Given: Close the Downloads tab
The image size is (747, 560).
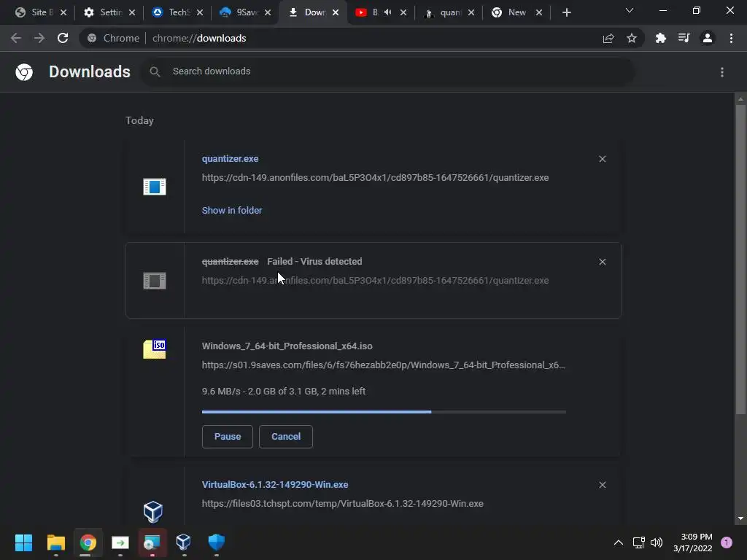Looking at the screenshot, I should [x=336, y=12].
